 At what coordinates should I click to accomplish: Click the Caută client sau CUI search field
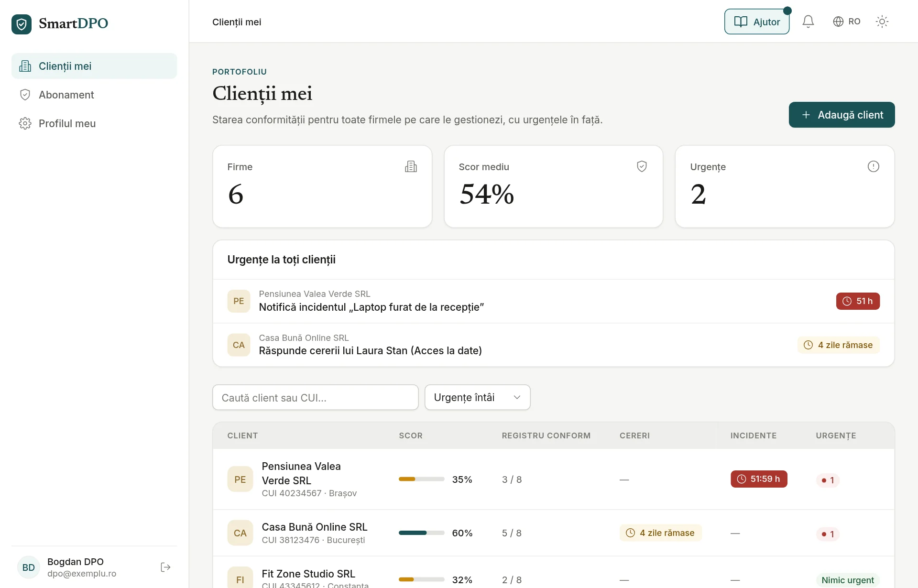[315, 397]
